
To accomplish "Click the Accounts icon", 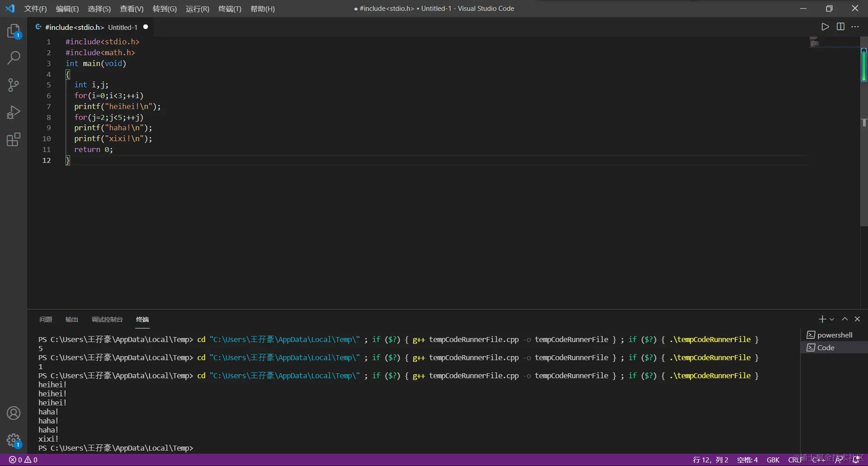I will [x=14, y=413].
